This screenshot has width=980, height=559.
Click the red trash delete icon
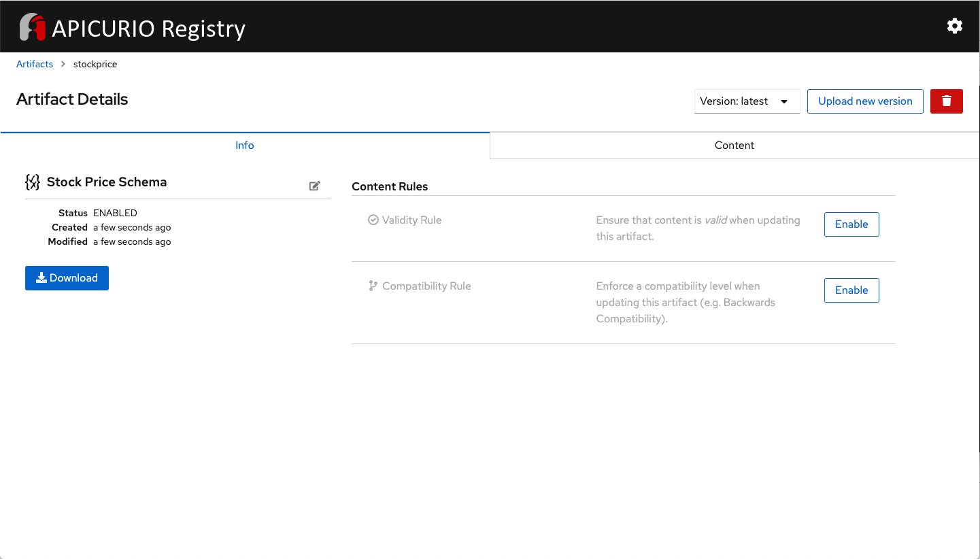click(x=946, y=101)
